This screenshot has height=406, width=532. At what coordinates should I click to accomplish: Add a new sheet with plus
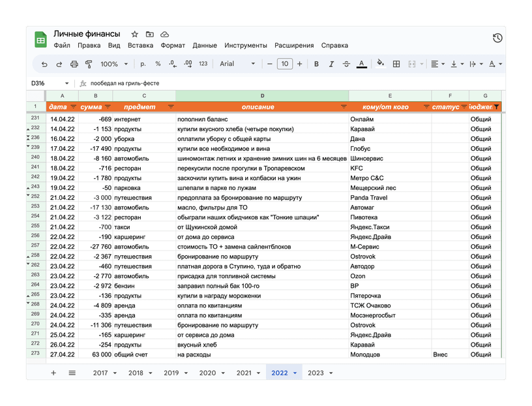[53, 373]
